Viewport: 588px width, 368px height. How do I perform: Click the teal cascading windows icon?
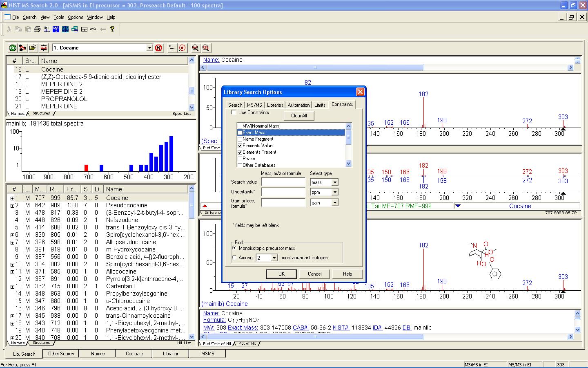(x=75, y=29)
